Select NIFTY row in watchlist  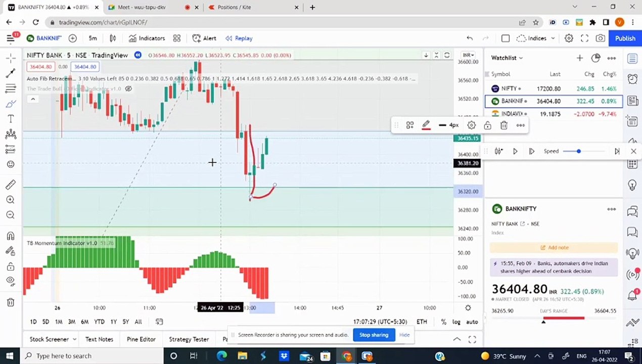(x=554, y=88)
